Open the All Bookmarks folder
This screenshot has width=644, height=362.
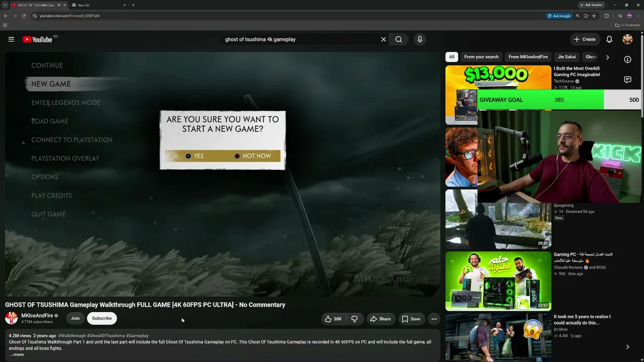coord(628,25)
